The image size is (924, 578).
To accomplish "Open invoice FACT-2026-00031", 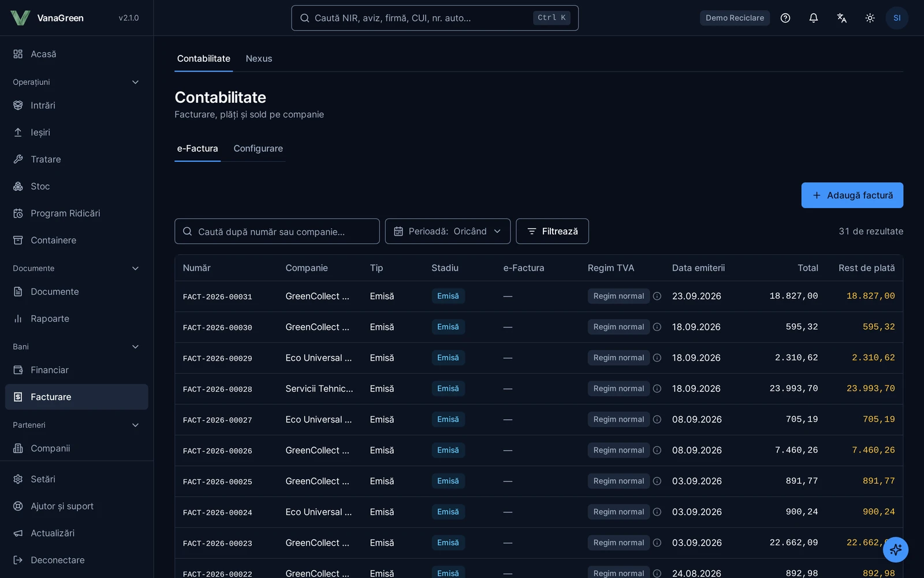I will click(217, 297).
